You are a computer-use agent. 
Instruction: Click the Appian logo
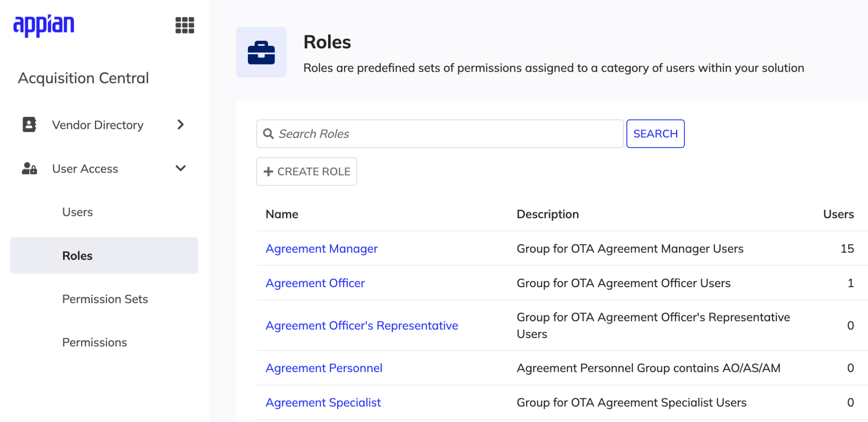44,25
